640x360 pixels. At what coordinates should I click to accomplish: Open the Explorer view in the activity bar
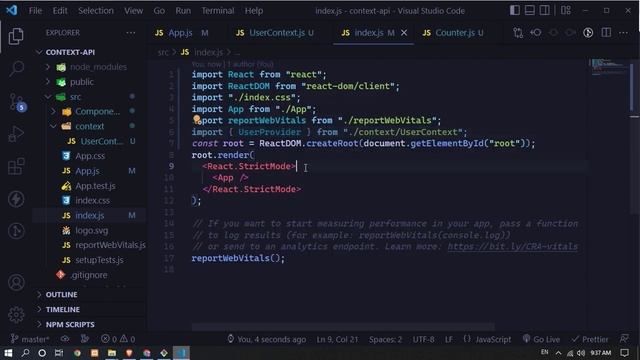click(16, 36)
